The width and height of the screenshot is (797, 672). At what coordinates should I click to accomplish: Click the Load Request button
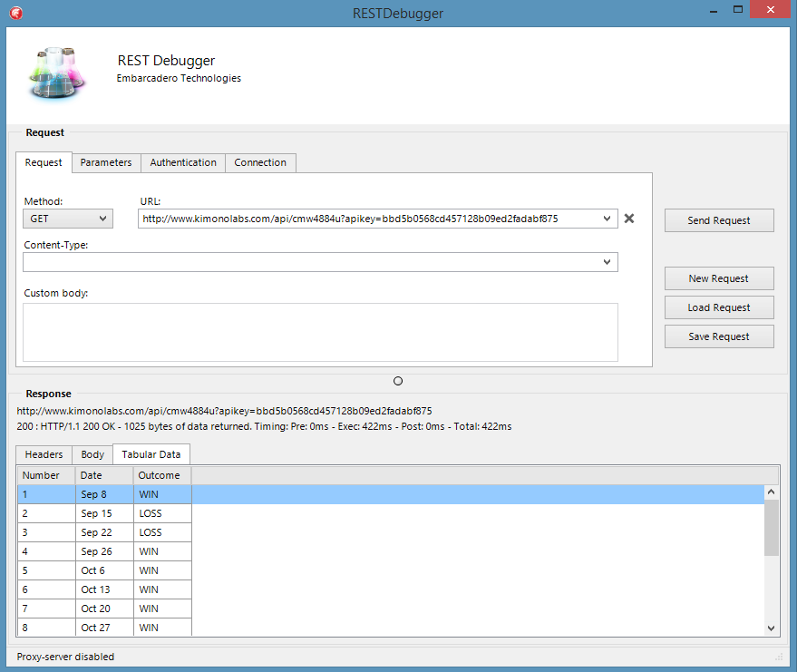click(719, 307)
